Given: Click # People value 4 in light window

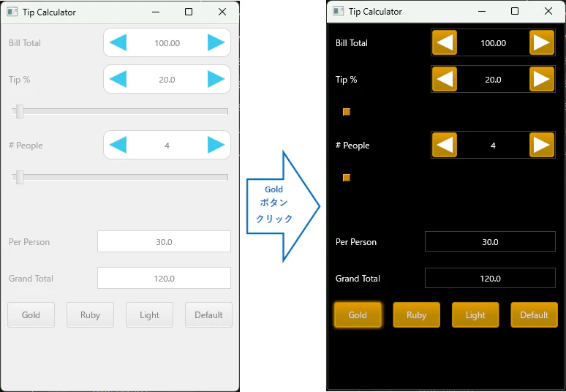Looking at the screenshot, I should coord(167,146).
